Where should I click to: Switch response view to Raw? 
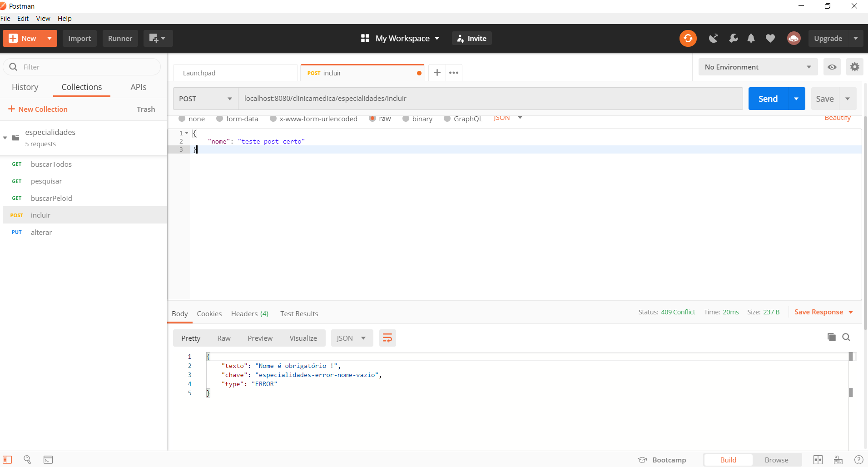[x=224, y=338]
